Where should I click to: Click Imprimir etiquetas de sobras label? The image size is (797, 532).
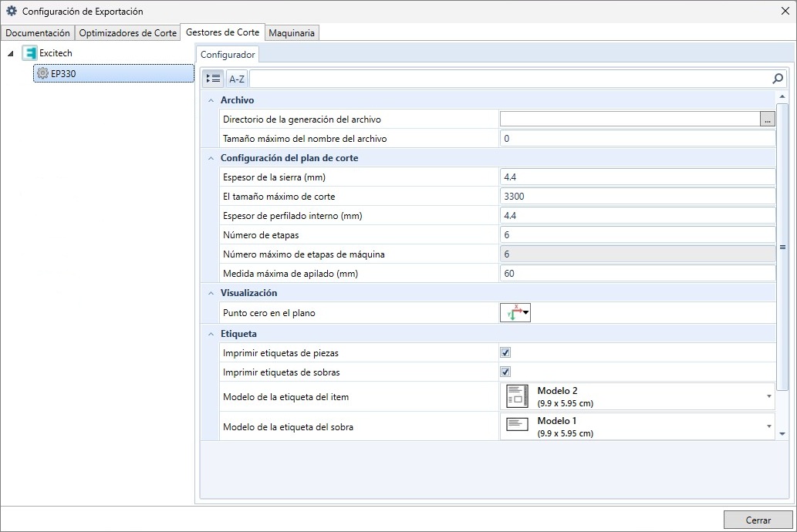[281, 372]
